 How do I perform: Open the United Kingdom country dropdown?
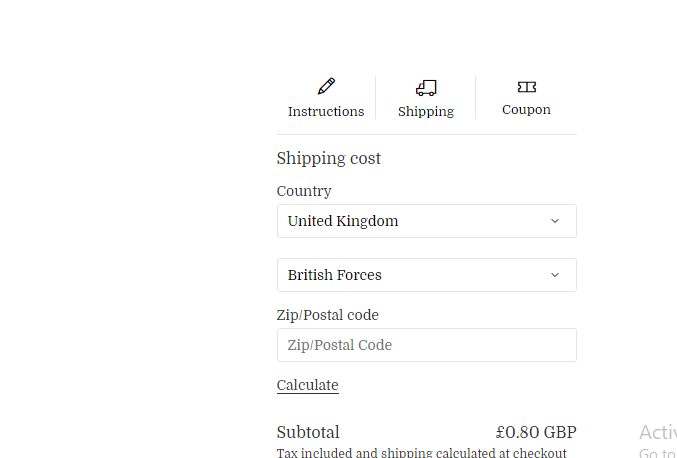pyautogui.click(x=427, y=221)
